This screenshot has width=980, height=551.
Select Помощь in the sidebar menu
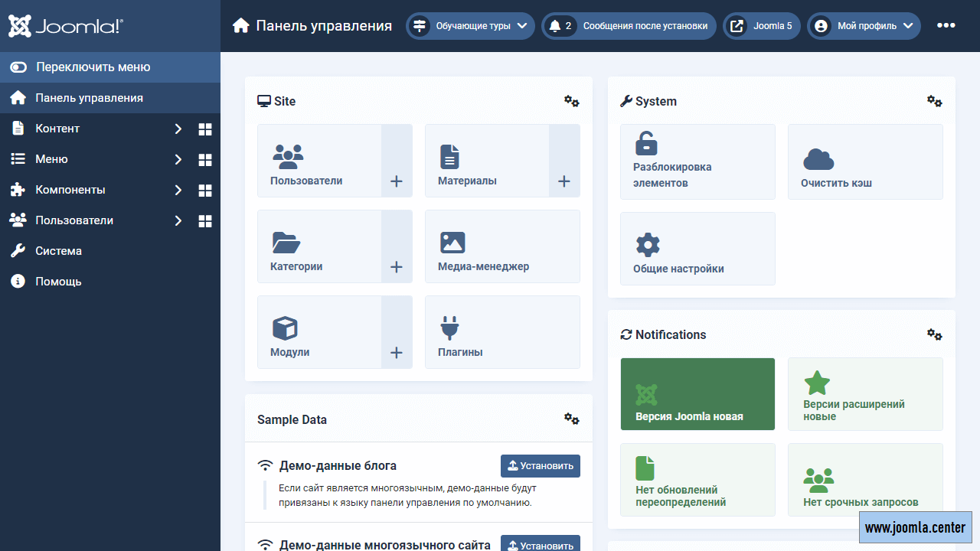58,282
